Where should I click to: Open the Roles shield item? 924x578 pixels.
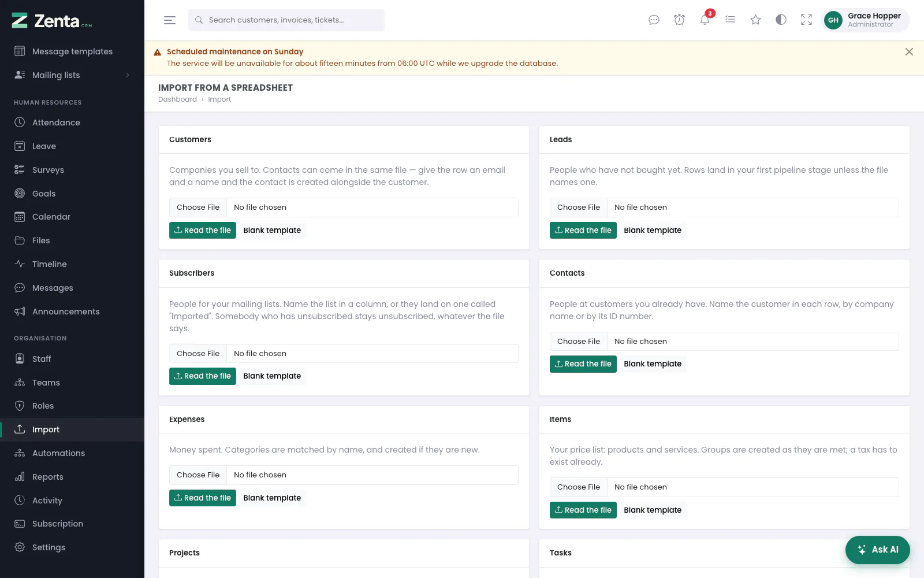[72, 406]
